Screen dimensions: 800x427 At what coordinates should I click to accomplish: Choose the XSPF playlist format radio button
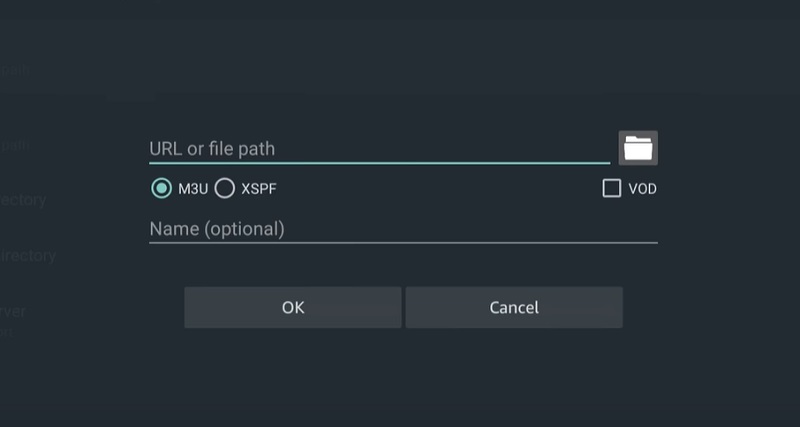click(224, 189)
